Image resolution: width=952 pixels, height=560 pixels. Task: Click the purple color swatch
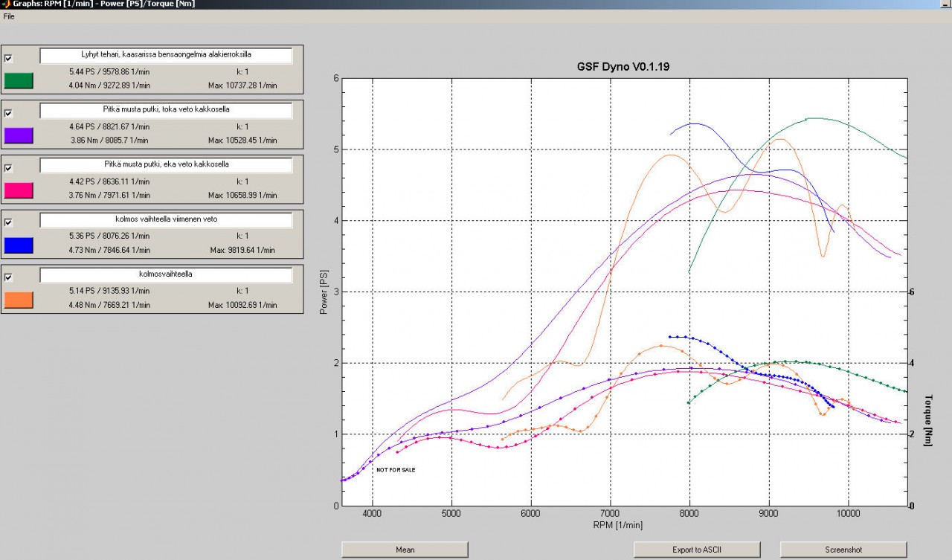pos(19,135)
